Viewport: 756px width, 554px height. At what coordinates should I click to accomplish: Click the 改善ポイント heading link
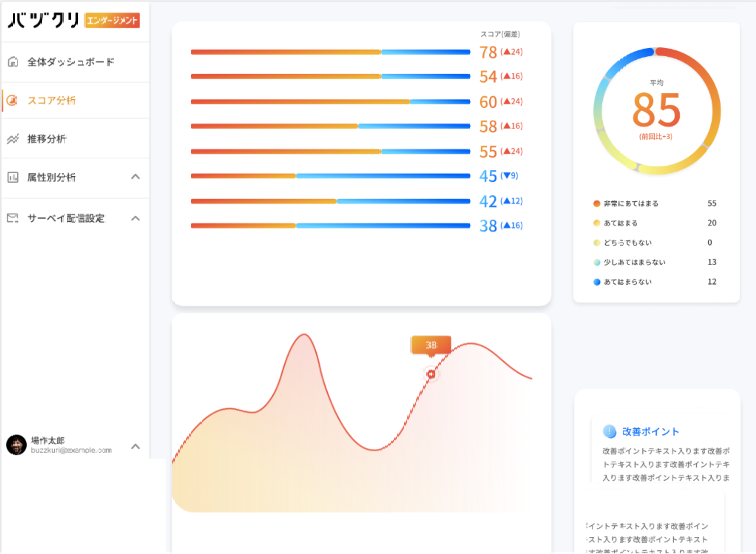(650, 432)
